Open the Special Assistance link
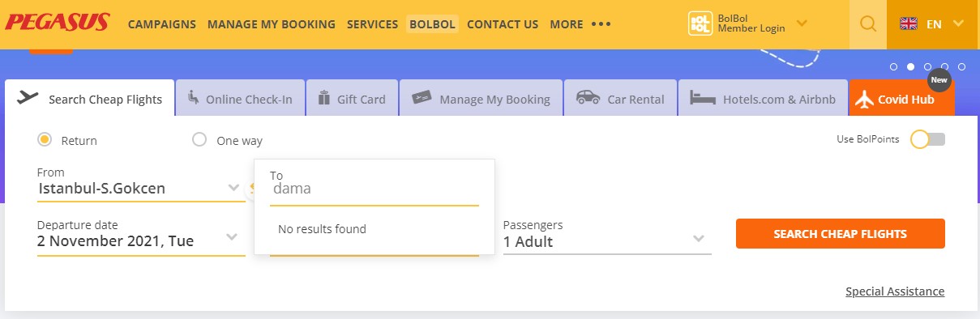 click(x=895, y=291)
